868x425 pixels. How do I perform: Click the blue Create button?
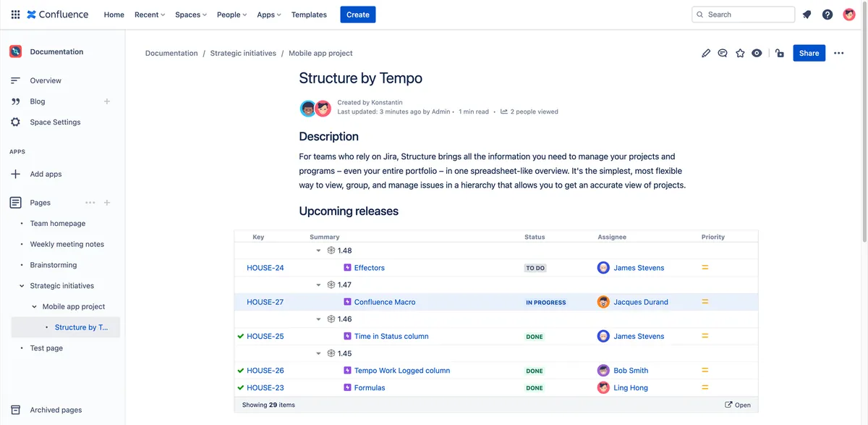click(358, 14)
